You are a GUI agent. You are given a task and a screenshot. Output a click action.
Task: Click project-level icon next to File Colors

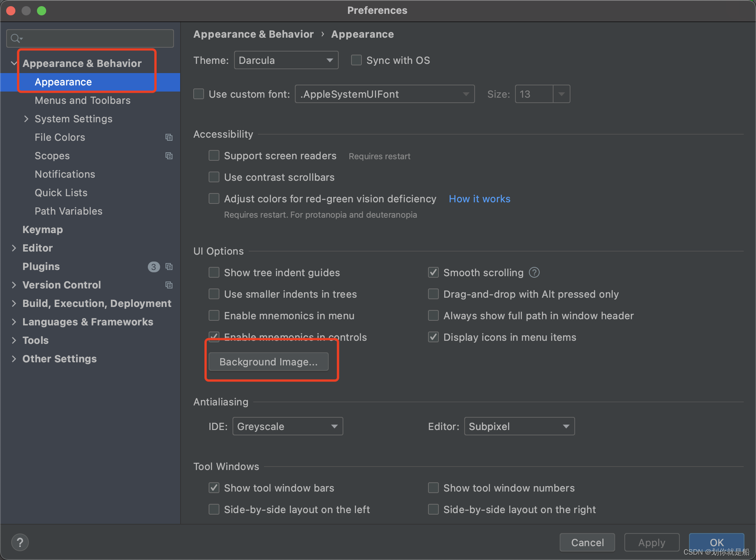coord(169,137)
